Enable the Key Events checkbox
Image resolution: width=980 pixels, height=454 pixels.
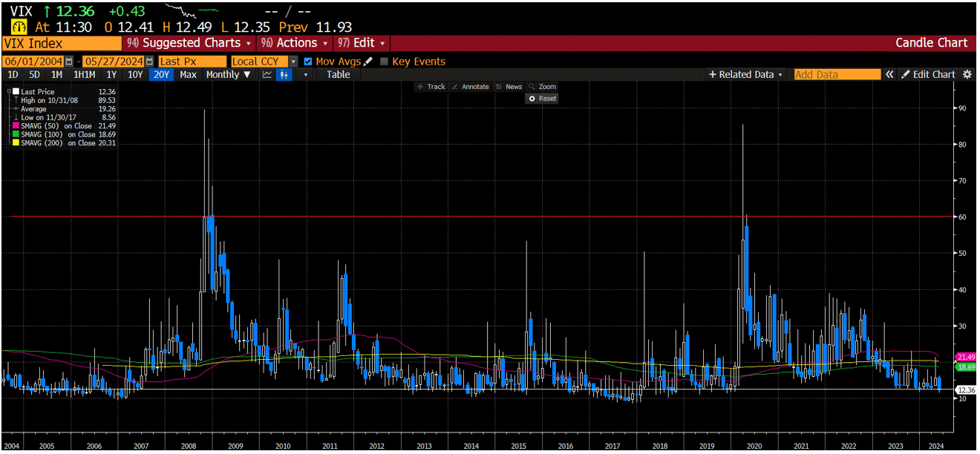pos(382,62)
